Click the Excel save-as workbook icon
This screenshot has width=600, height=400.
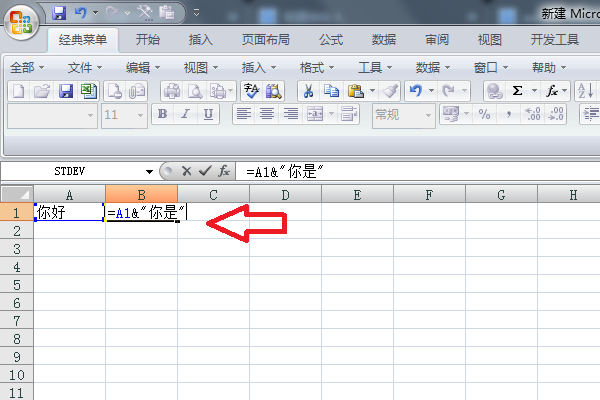coord(88,91)
